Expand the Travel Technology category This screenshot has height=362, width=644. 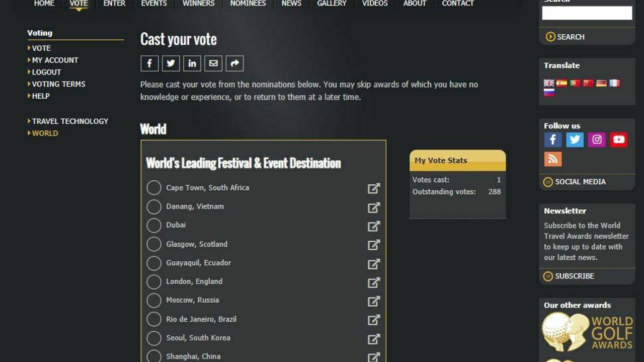coord(70,121)
